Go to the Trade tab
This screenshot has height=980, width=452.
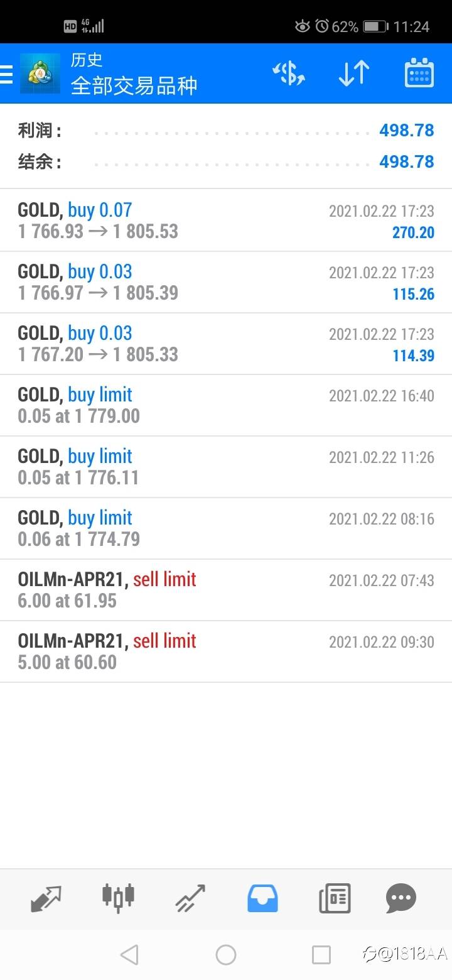190,899
